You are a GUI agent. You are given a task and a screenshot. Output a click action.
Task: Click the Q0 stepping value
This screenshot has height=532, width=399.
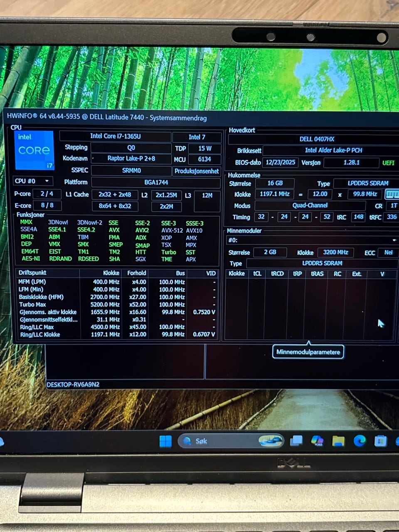point(131,148)
